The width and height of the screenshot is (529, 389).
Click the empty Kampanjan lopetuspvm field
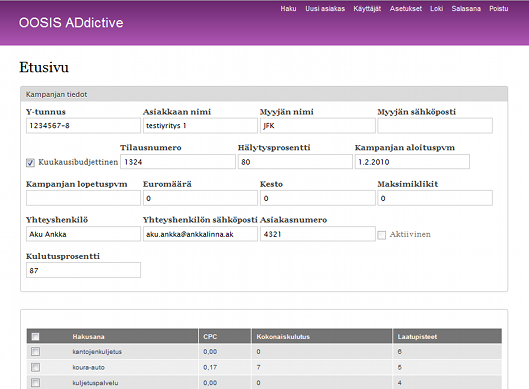83,198
